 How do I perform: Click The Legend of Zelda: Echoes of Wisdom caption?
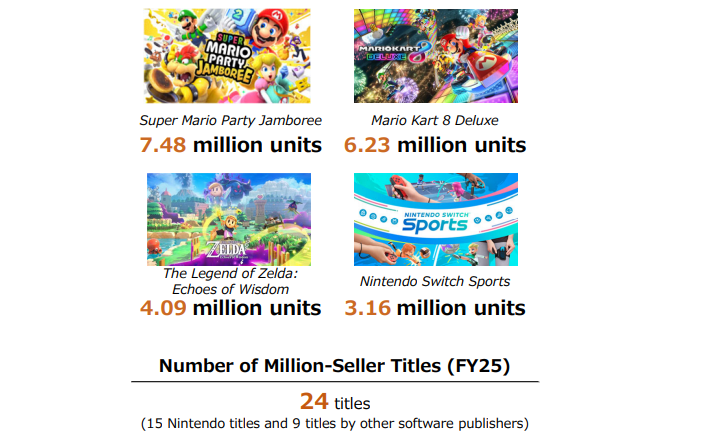pyautogui.click(x=230, y=281)
